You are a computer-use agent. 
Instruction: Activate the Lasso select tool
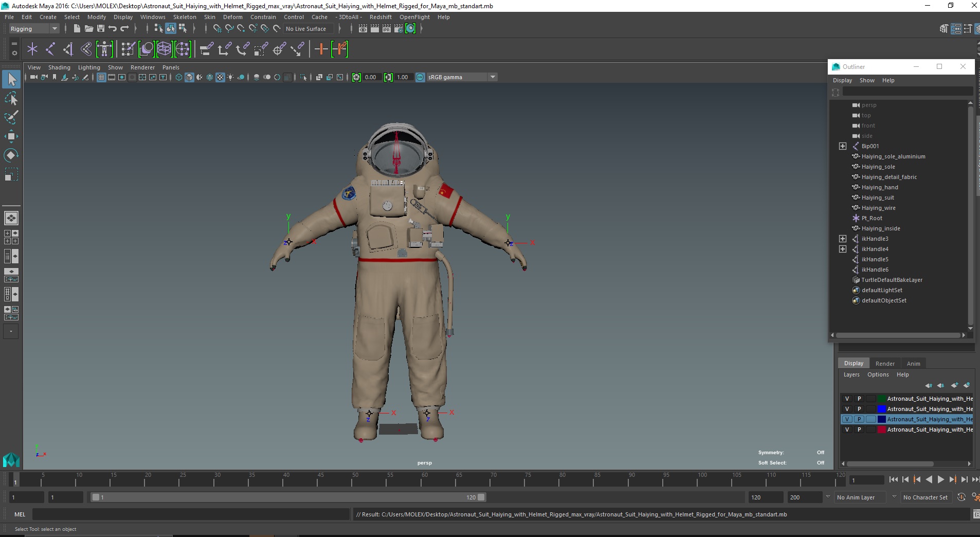click(x=11, y=98)
